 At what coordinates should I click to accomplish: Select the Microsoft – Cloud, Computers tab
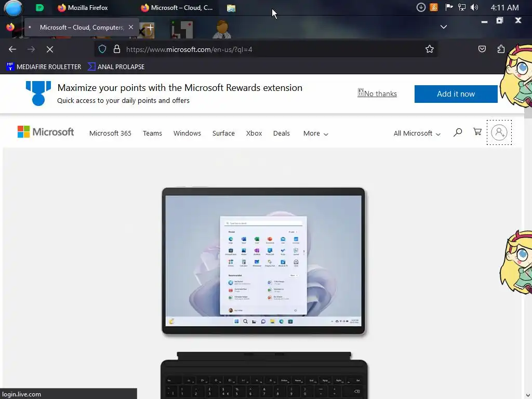pyautogui.click(x=82, y=27)
